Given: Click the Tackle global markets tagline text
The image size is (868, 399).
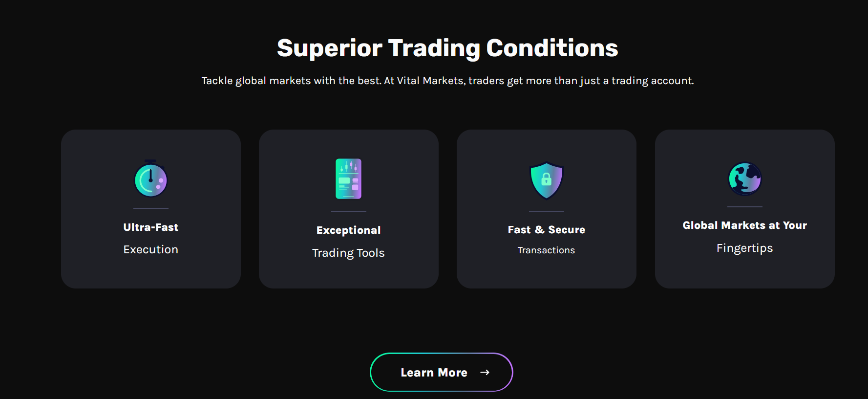Looking at the screenshot, I should 447,81.
